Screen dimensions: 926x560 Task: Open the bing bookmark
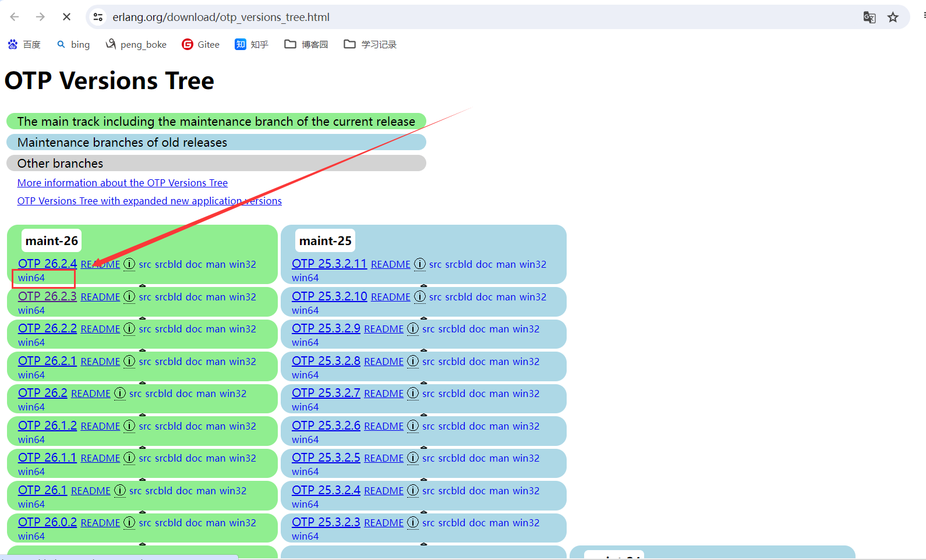click(x=73, y=44)
